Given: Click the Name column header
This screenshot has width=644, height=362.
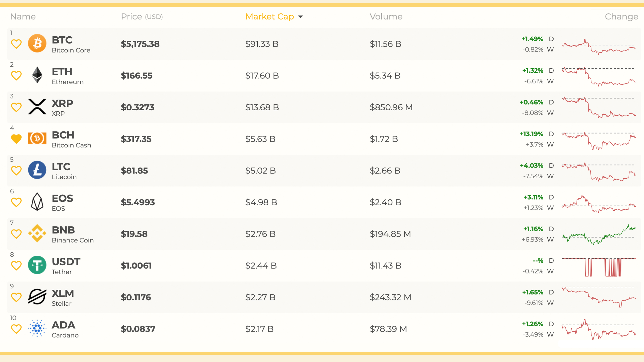Looking at the screenshot, I should click(23, 16).
